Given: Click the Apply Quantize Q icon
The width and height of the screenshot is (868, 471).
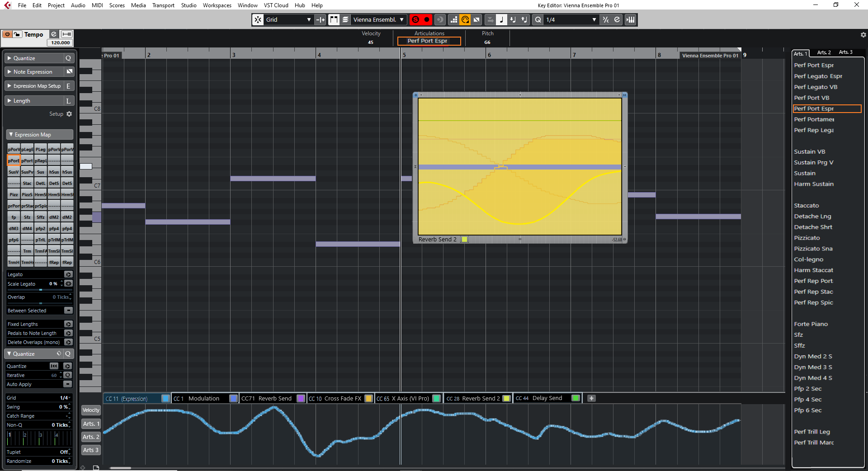Looking at the screenshot, I should click(538, 19).
